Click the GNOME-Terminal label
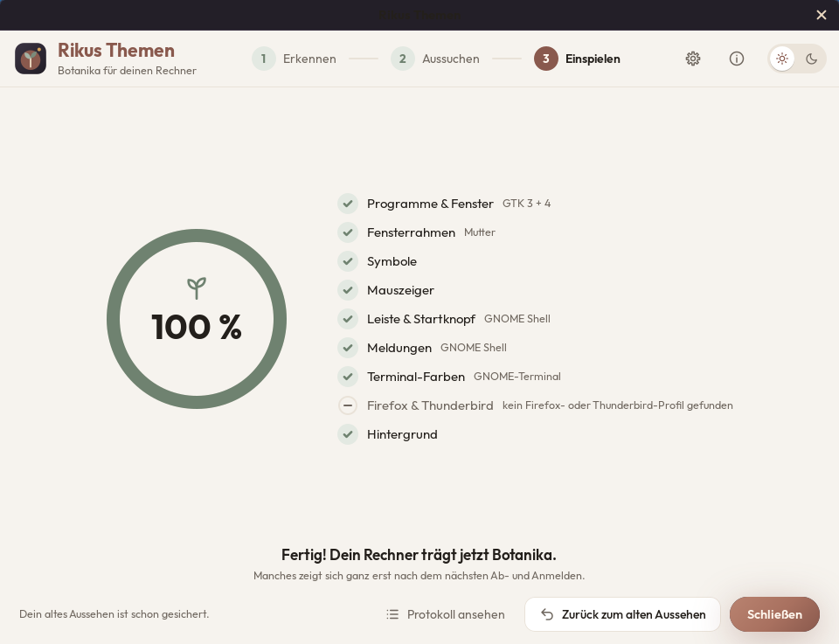Screen dimensions: 839x644 [517, 377]
